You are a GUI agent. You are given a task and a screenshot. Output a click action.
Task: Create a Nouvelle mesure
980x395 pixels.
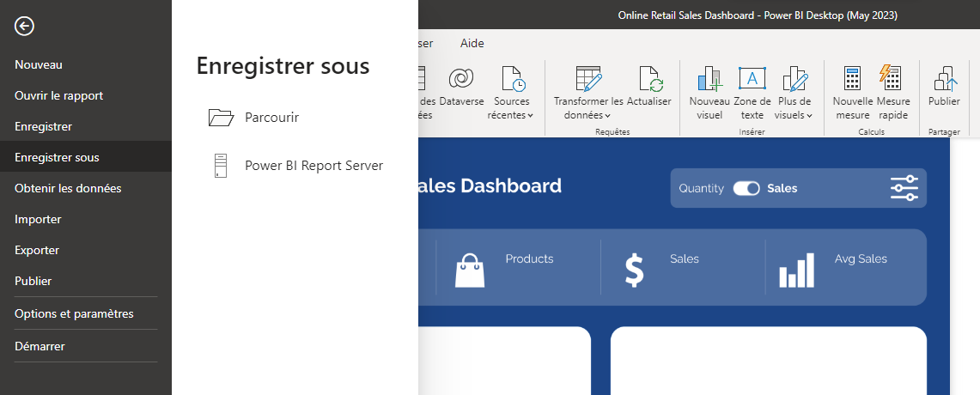pos(853,93)
